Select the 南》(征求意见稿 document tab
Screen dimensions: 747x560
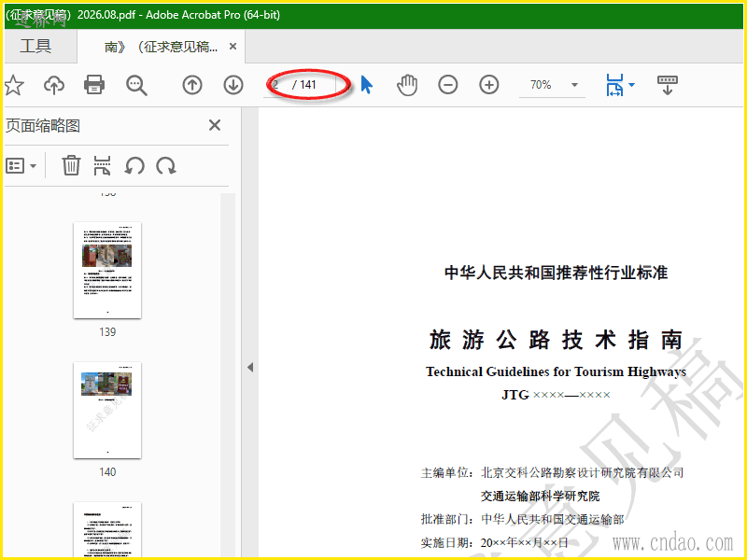point(161,47)
